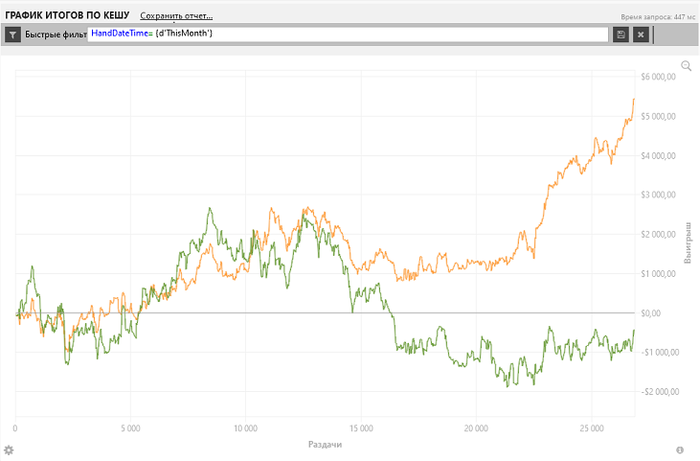Reset chart zoom with magnifier icon

click(x=686, y=66)
